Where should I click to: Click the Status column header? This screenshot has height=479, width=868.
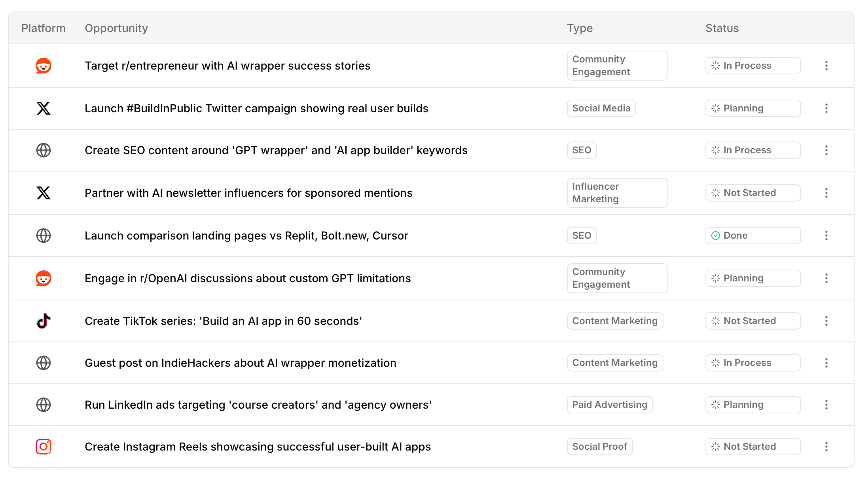[x=722, y=28]
